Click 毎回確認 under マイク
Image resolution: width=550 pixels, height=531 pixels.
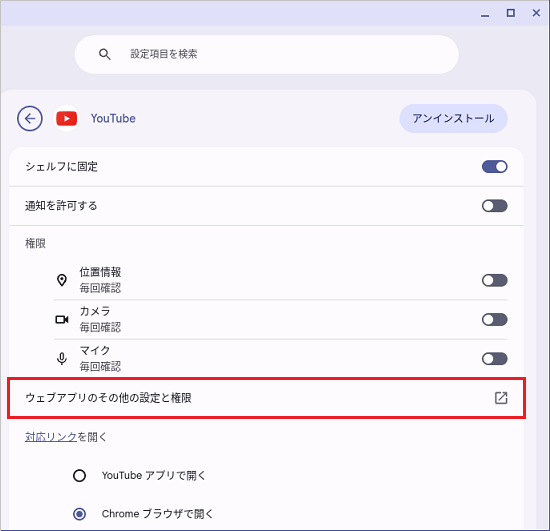pyautogui.click(x=100, y=367)
